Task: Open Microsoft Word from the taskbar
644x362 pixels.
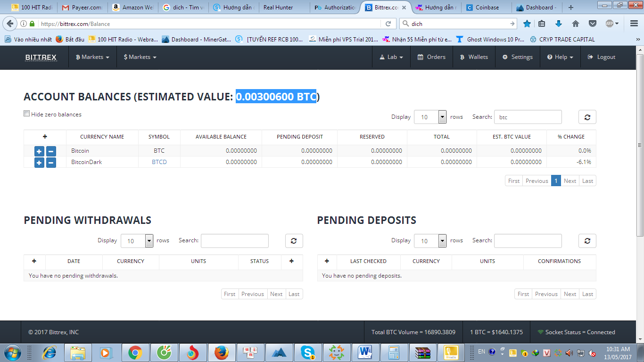Action: tap(365, 352)
